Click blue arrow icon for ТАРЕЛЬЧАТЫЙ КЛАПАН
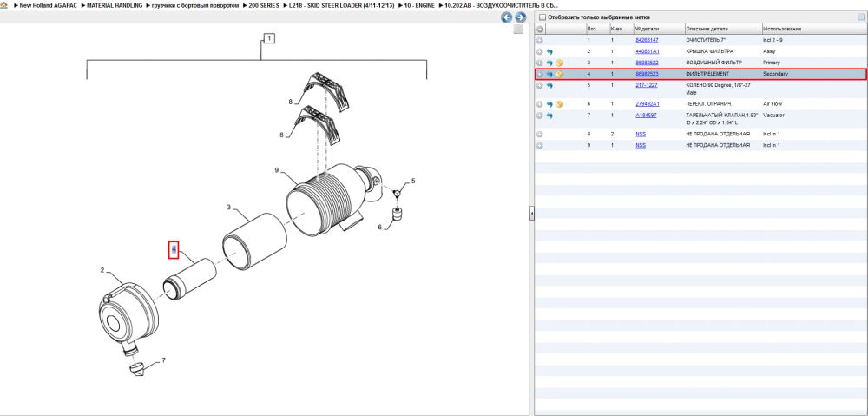Screen dimensions: 868x416 (549, 116)
